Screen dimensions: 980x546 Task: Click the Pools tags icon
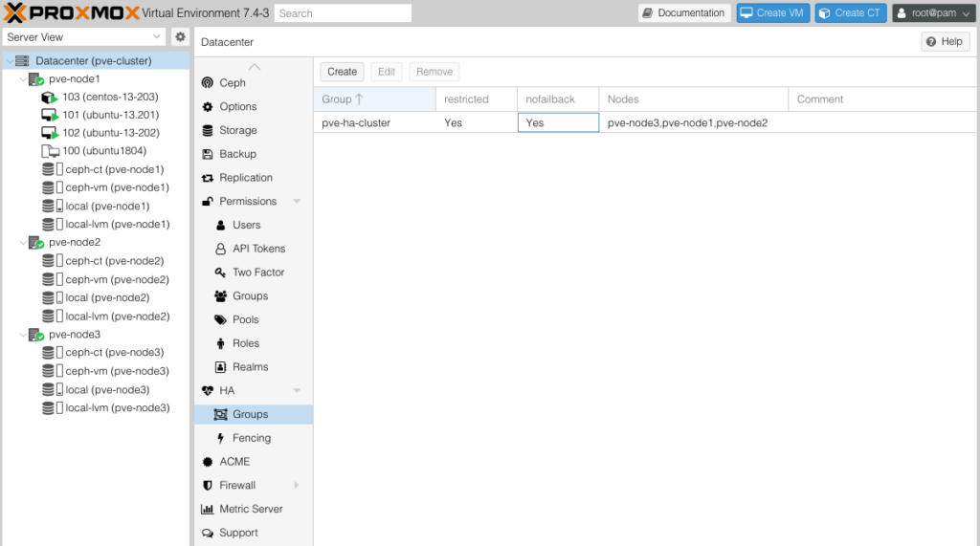[x=221, y=319]
